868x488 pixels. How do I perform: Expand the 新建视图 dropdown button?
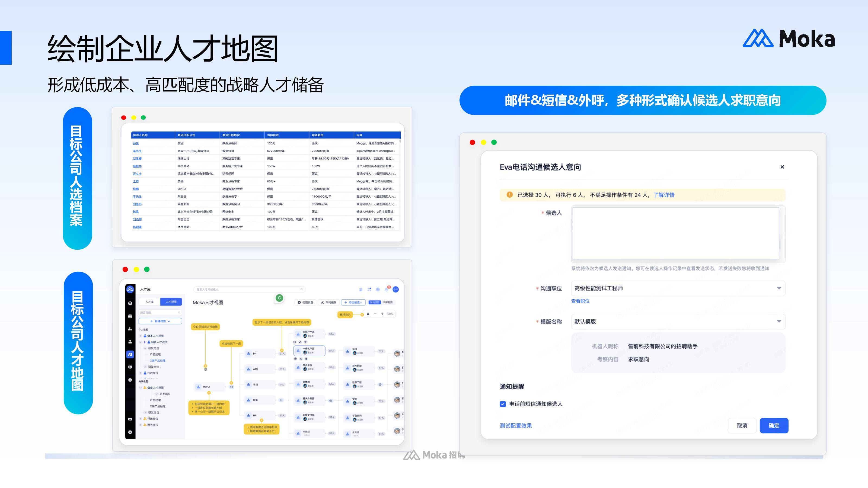160,321
